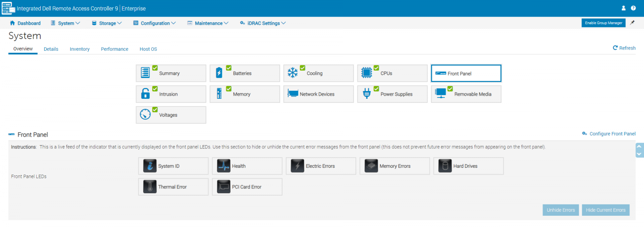This screenshot has width=644, height=229.
Task: Click the scroll up arrow on right edge
Action: (639, 146)
